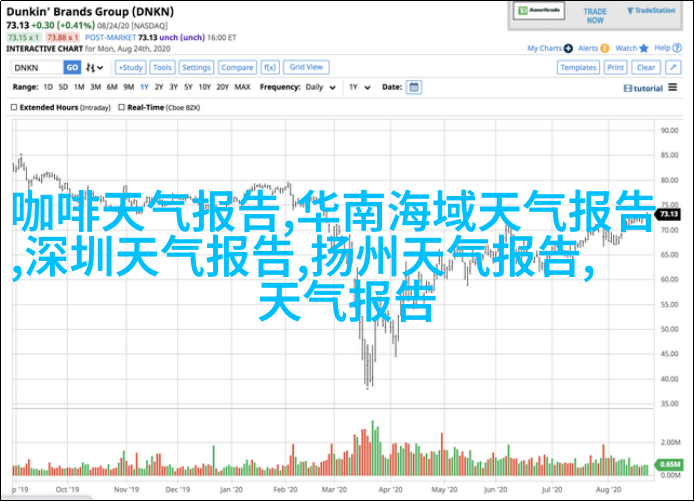Screen dimensions: 695x502
Task: Click the Clear button
Action: tap(646, 67)
